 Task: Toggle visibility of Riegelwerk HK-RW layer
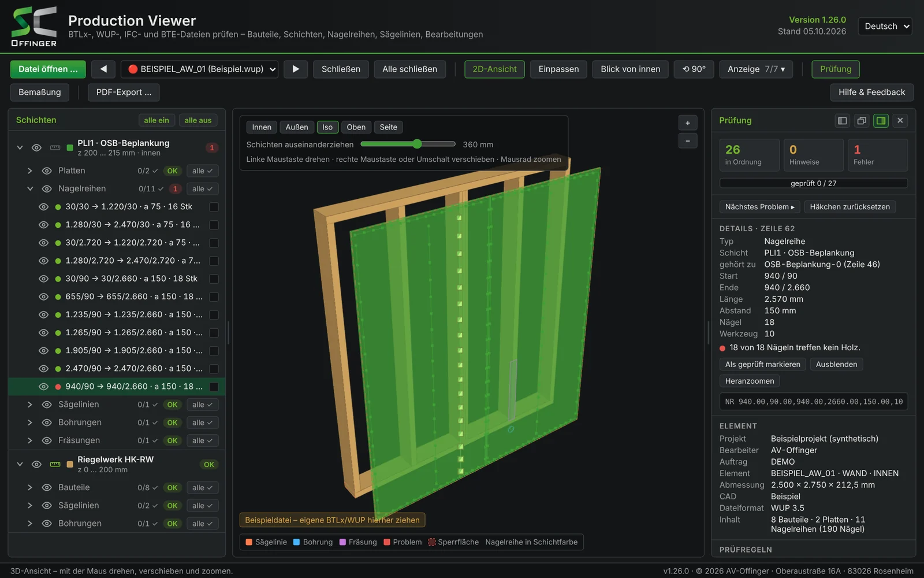click(x=36, y=464)
